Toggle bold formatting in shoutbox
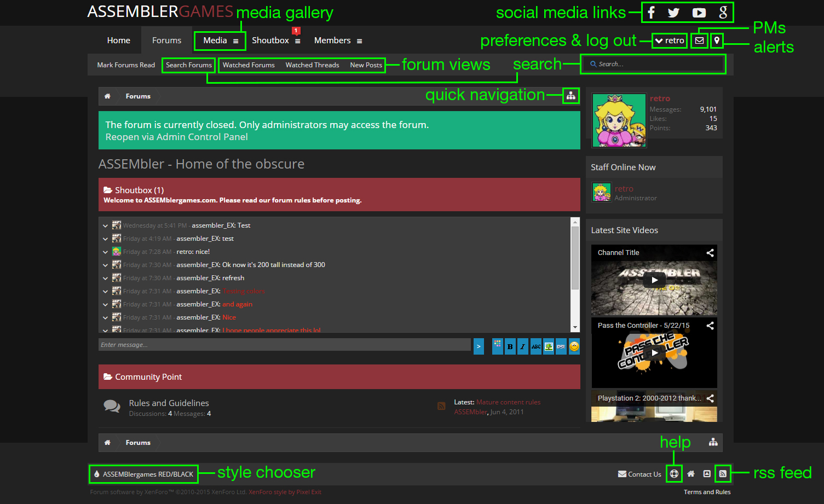The height and width of the screenshot is (504, 824). click(510, 346)
